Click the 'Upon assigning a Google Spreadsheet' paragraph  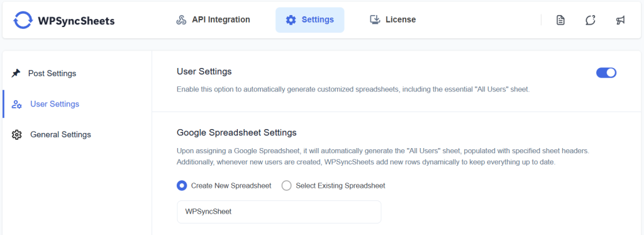point(383,156)
